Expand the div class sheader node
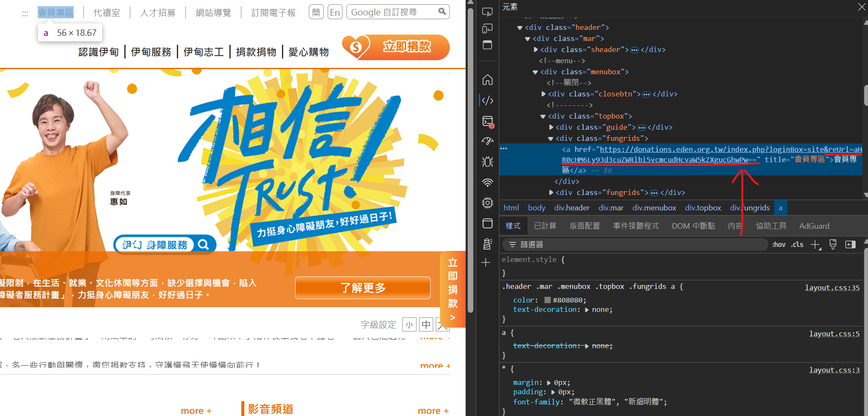The image size is (868, 416). point(536,50)
